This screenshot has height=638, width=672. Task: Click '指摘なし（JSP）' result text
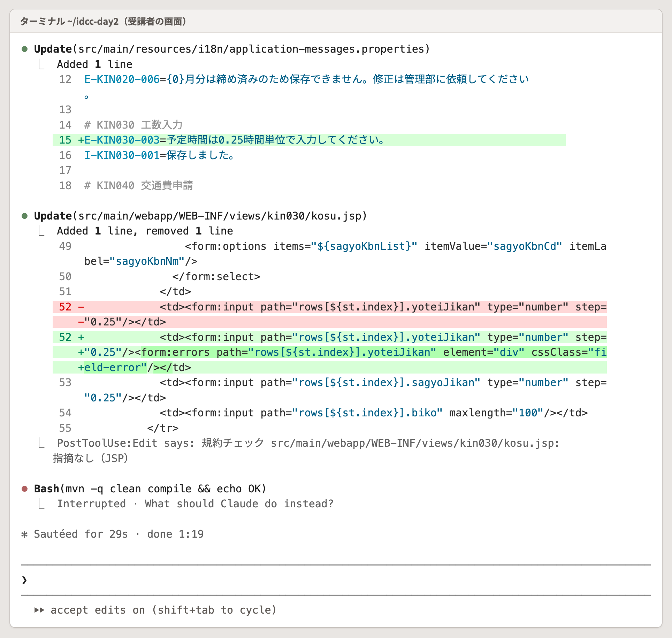click(x=91, y=459)
